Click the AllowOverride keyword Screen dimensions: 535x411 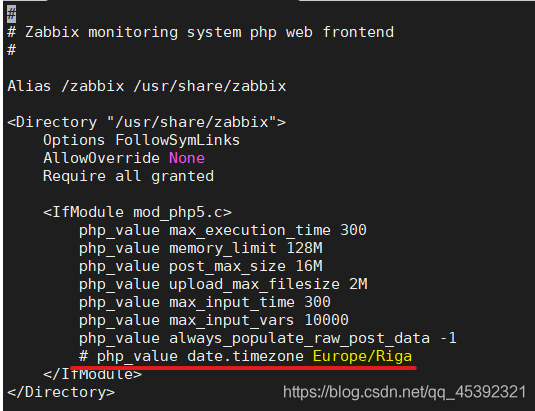click(101, 158)
